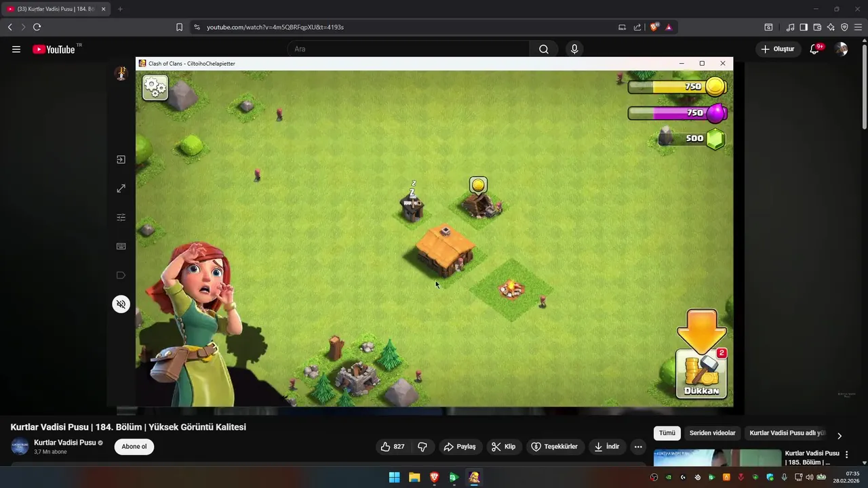
Task: Open the Brave Wallet icon
Action: point(817,27)
